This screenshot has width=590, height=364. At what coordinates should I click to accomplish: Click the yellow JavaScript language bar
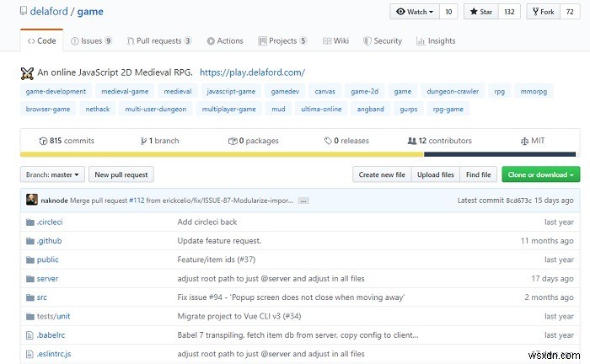pyautogui.click(x=222, y=154)
